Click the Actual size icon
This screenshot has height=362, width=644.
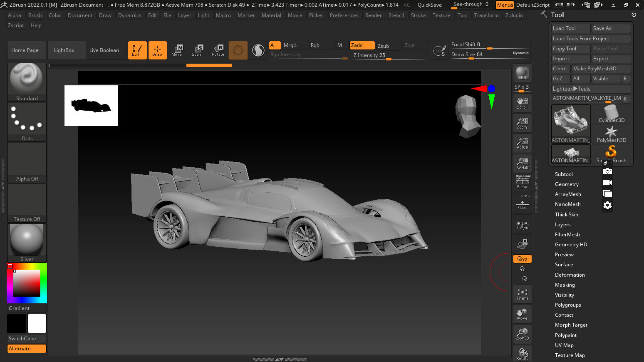(522, 143)
